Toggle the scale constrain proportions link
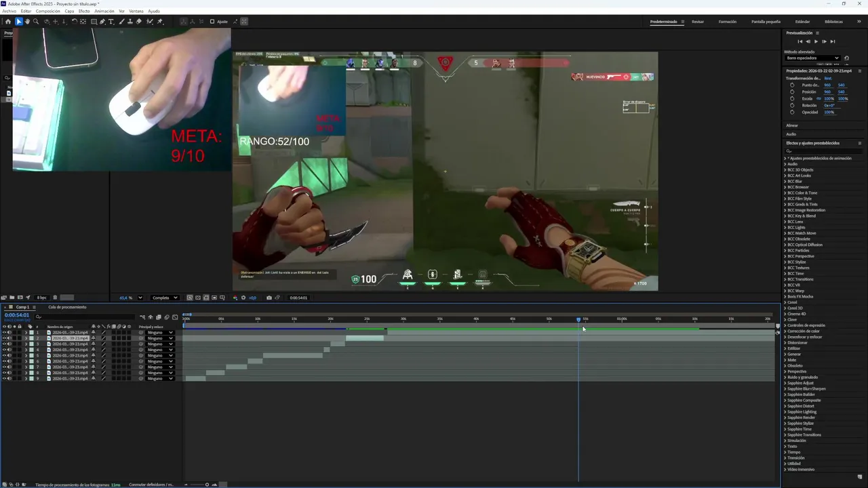 818,99
